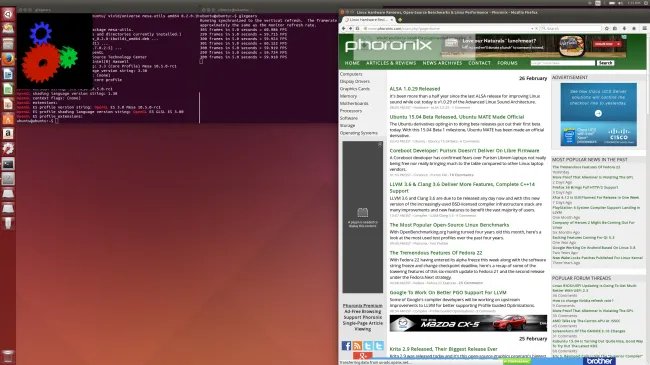This screenshot has width=650, height=365.
Task: Go forward in Firefox navigation
Action: pyautogui.click(x=350, y=28)
